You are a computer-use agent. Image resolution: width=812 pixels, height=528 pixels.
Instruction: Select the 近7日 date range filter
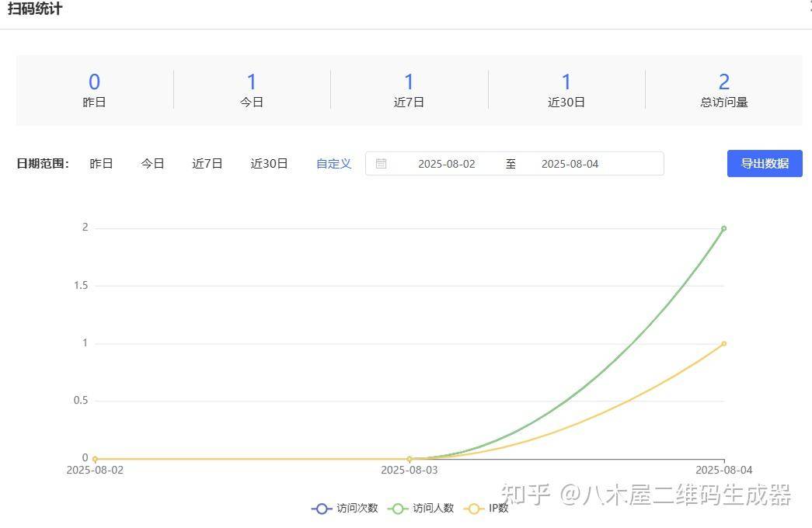(207, 164)
